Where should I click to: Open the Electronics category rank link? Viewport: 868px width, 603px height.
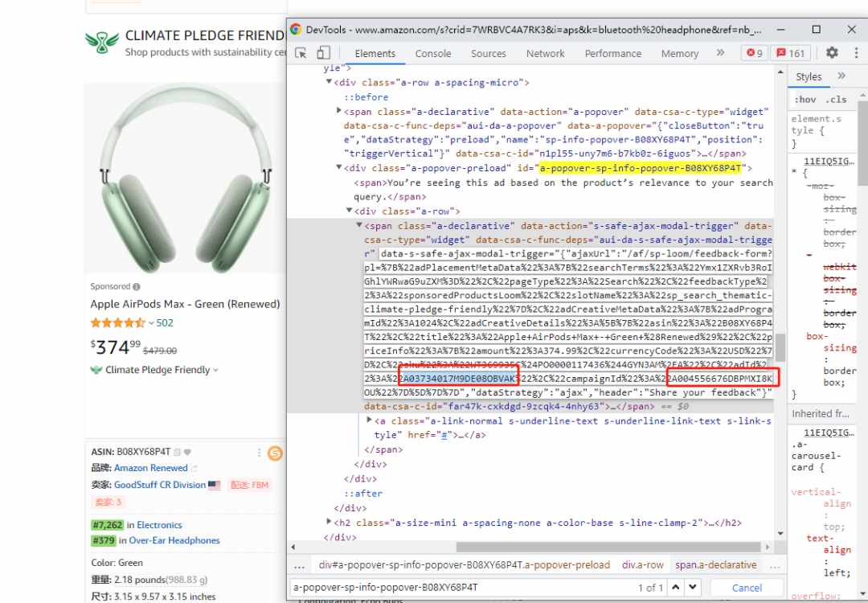pos(159,525)
